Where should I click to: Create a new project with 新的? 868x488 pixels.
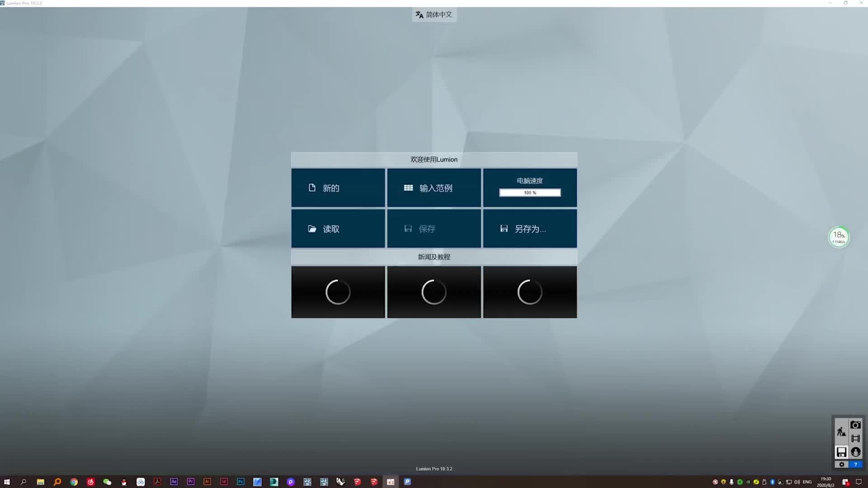[338, 188]
